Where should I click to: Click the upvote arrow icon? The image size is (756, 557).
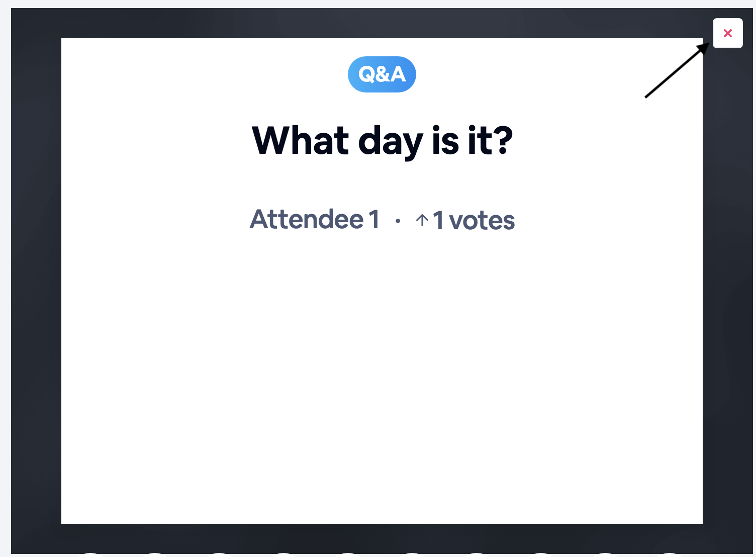click(x=422, y=220)
